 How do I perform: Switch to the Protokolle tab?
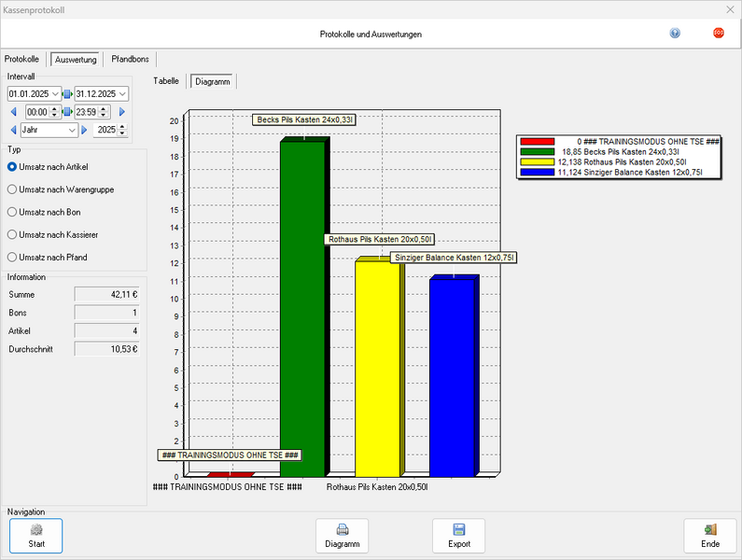tap(22, 59)
